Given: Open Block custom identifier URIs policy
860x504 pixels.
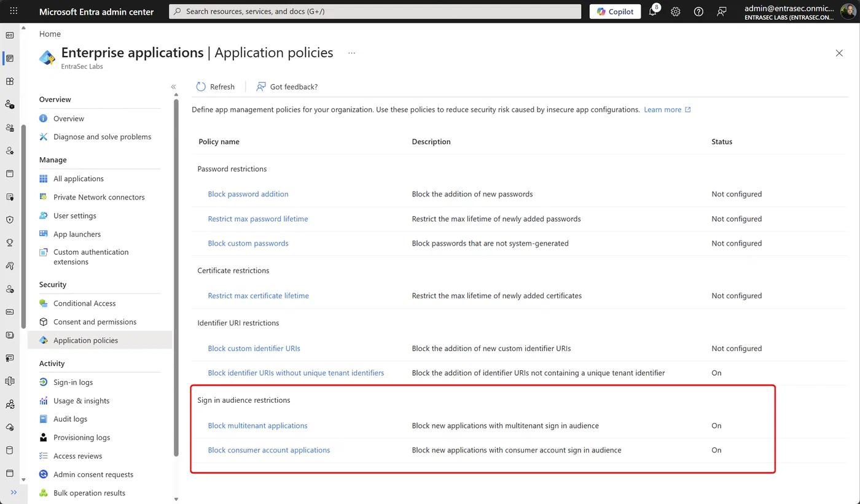Looking at the screenshot, I should (x=254, y=348).
